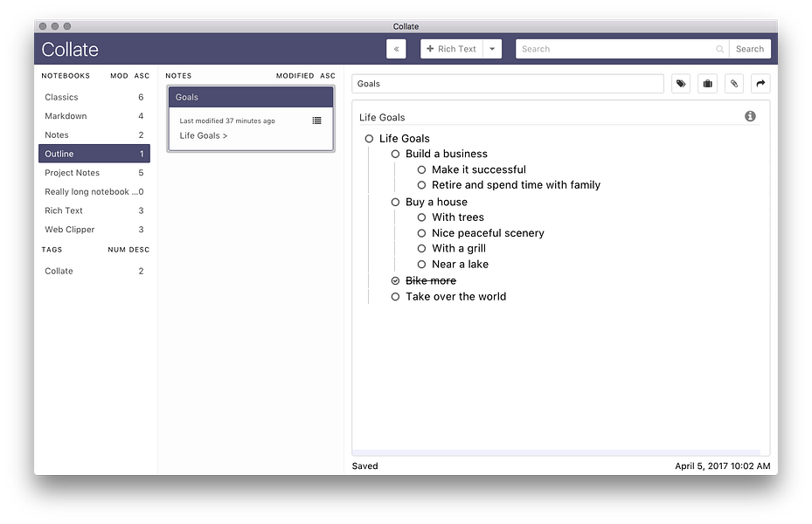The image size is (812, 524).
Task: Create a new Rich Text note
Action: click(x=451, y=49)
